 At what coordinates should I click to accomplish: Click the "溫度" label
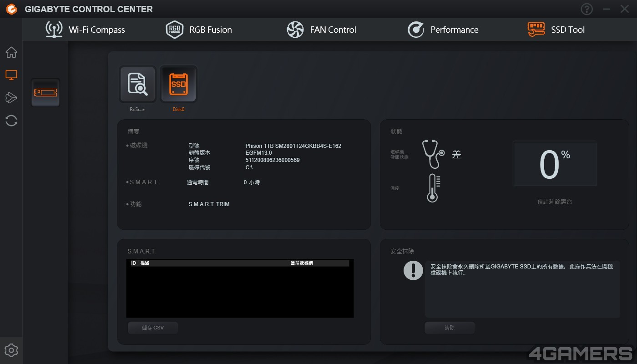(395, 188)
